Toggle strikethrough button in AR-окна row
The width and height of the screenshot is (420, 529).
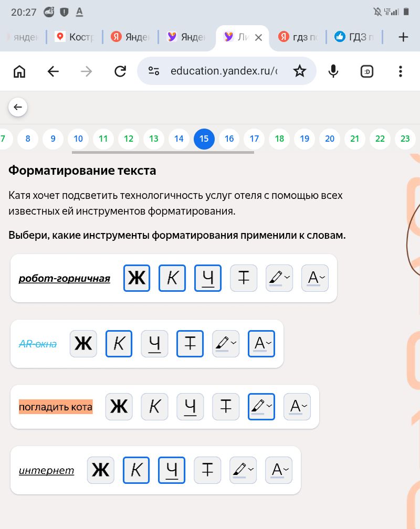190,343
